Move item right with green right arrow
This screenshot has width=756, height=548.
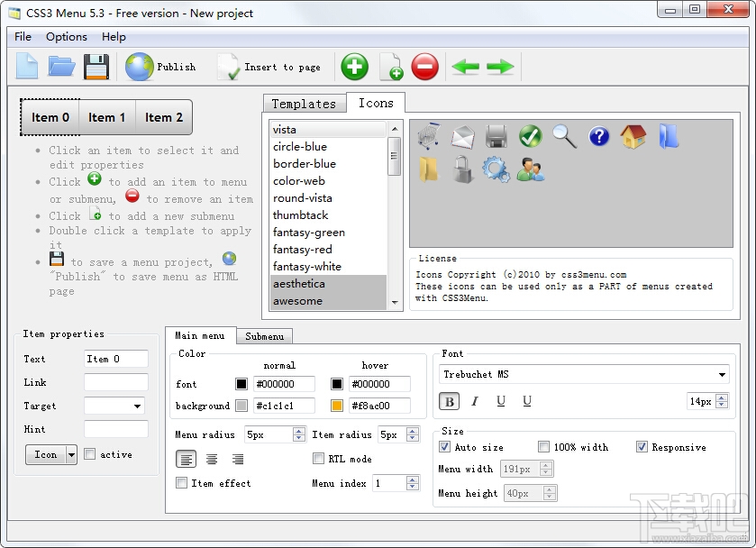click(500, 67)
